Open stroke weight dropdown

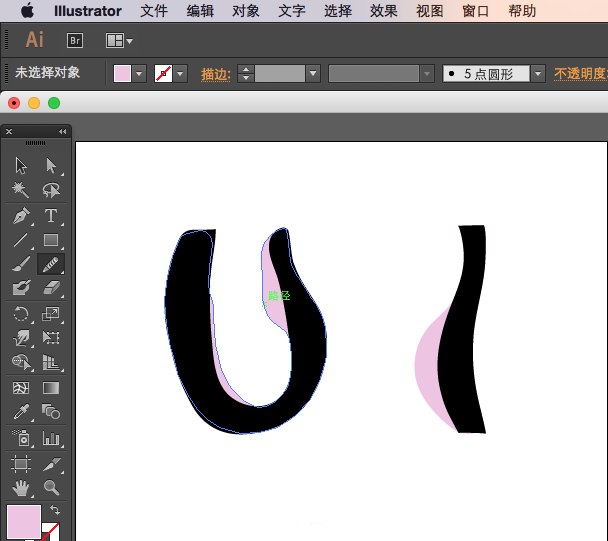point(313,73)
